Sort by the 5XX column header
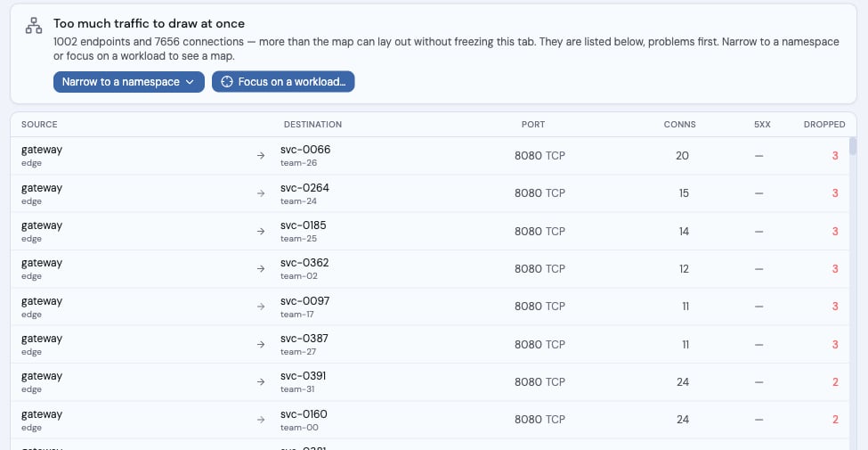 [x=762, y=125]
